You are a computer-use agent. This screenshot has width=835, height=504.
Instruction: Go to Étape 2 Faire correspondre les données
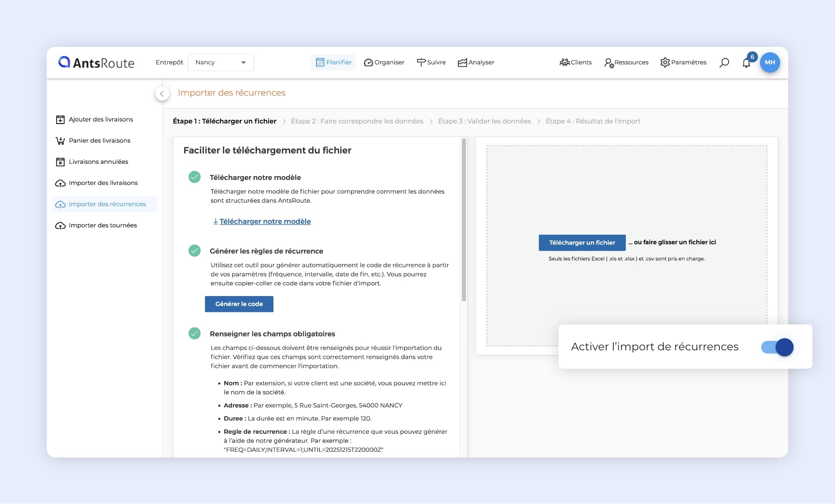[x=357, y=121]
